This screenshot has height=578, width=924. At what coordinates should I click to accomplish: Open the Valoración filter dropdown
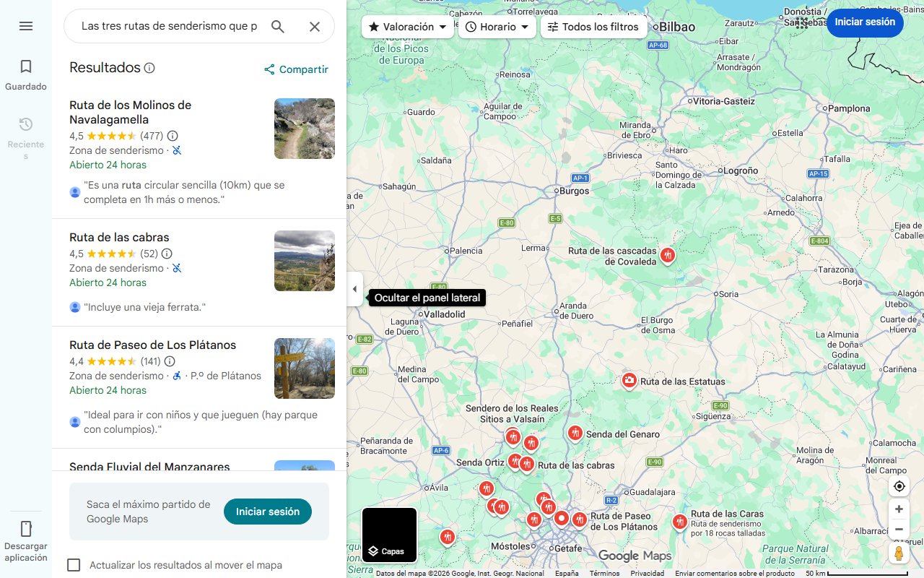(x=406, y=27)
